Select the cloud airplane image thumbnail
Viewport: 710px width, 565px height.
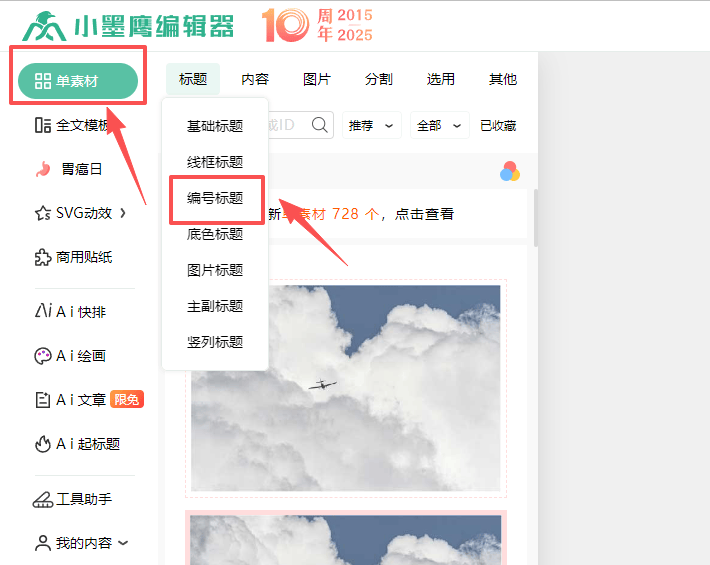(x=345, y=390)
